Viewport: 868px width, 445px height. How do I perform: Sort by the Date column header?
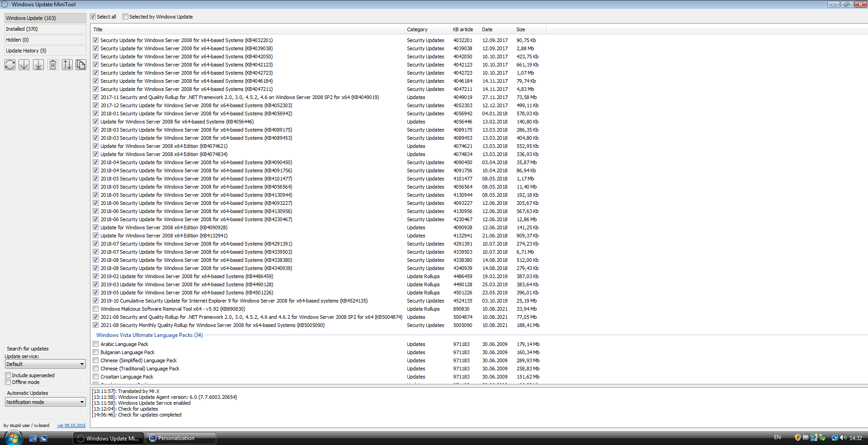coord(497,29)
